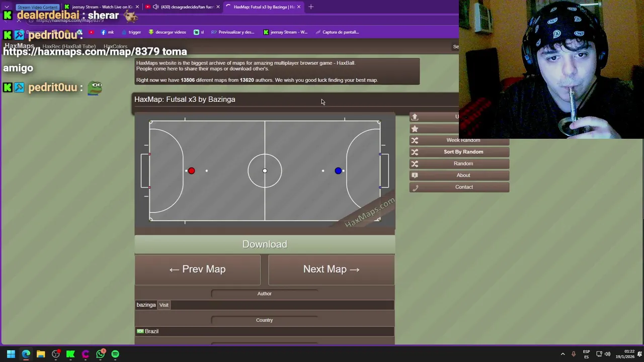Viewport: 644px width, 362px height.
Task: Click the Futsal x3 map preview image
Action: (265, 171)
